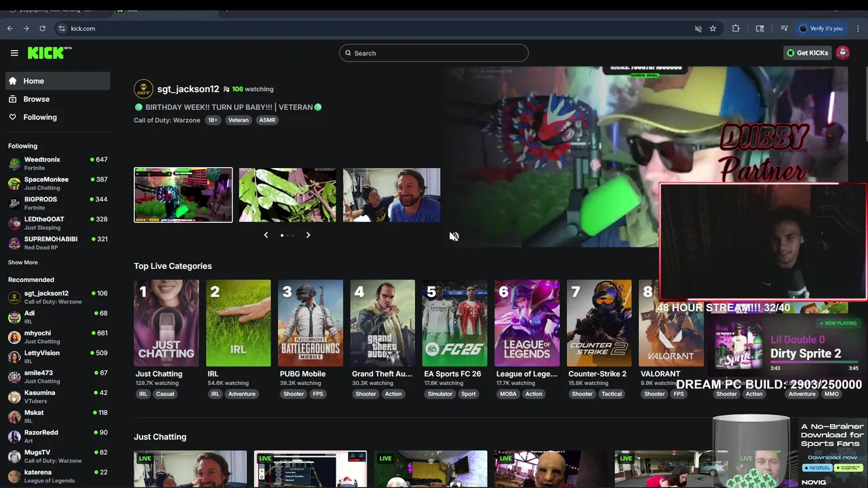Viewport: 868px width, 488px height.
Task: Open Call of Duty: Warzone category link
Action: (167, 120)
